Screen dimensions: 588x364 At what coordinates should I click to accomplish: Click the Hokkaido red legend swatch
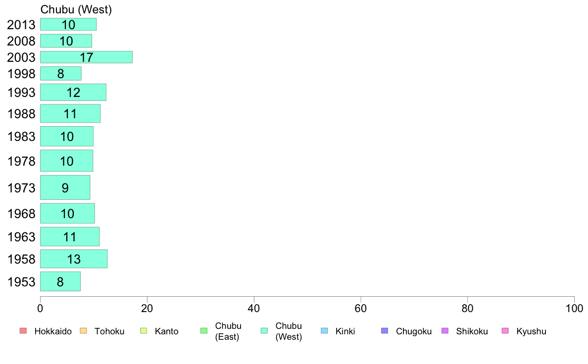click(23, 331)
